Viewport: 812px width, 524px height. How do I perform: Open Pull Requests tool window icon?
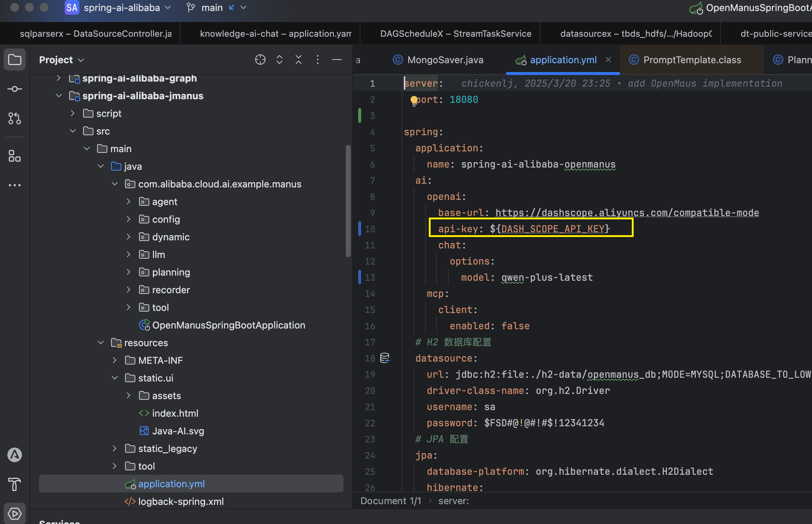click(15, 118)
